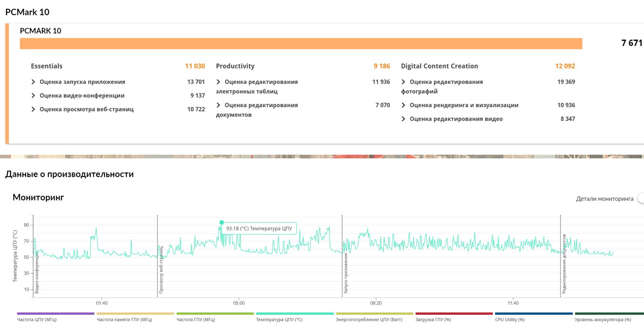
Task: Click the Digital Content Creation heading
Action: point(440,66)
